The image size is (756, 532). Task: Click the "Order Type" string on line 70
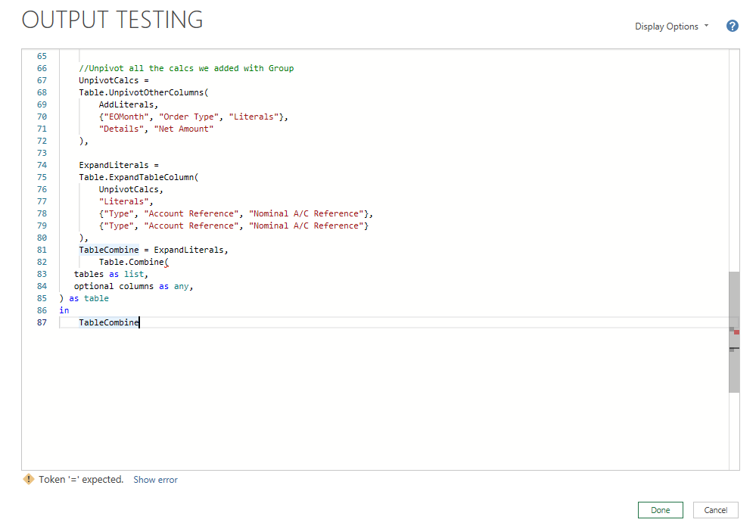(189, 117)
